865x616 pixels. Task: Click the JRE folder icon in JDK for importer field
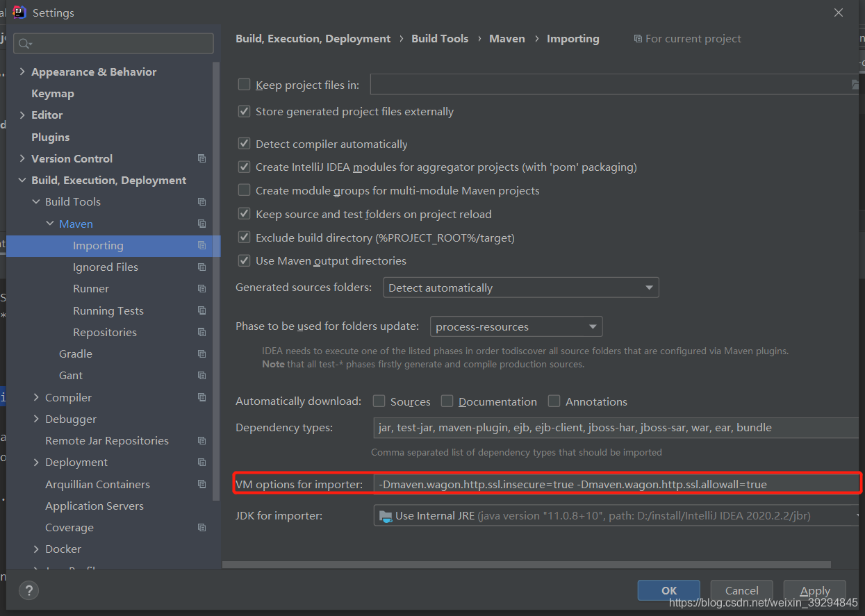point(387,515)
